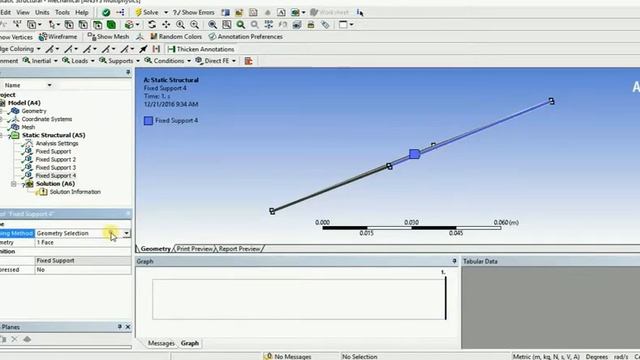Click the green checkmark icon in the toolbar
The image size is (640, 360).
coord(106,13)
